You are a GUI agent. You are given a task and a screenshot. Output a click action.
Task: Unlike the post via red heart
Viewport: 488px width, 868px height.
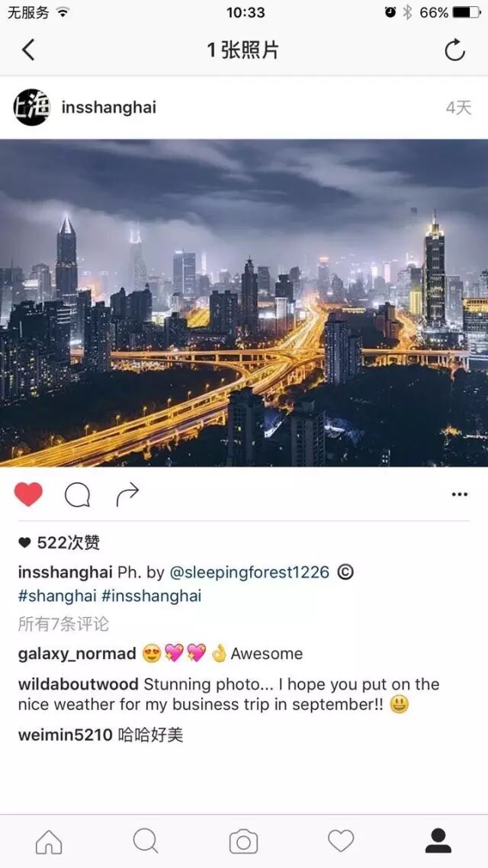coord(28,494)
